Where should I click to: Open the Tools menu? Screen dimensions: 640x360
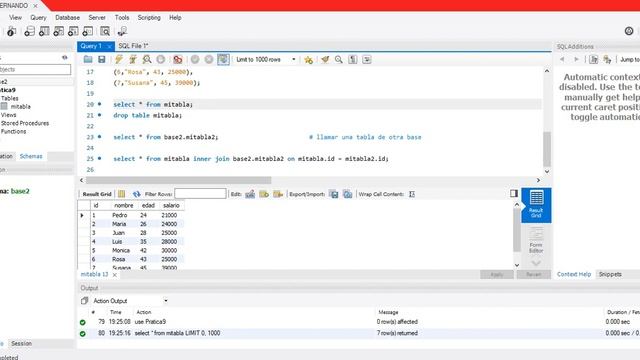pyautogui.click(x=122, y=18)
